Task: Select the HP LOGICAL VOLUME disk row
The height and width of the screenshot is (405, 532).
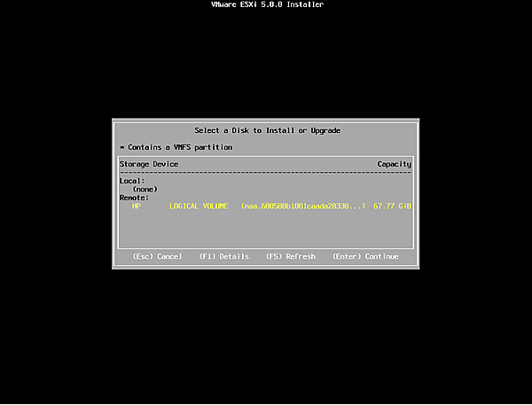Action: coord(265,206)
